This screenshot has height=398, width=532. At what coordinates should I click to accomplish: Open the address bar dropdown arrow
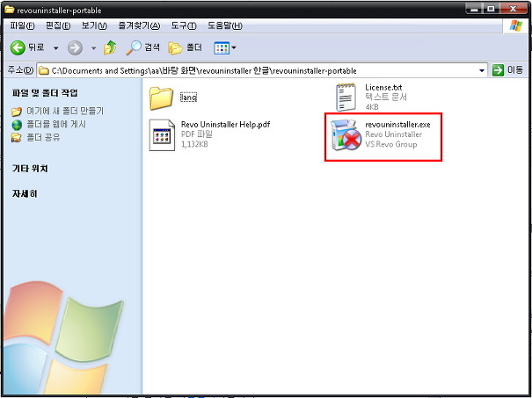coord(482,70)
